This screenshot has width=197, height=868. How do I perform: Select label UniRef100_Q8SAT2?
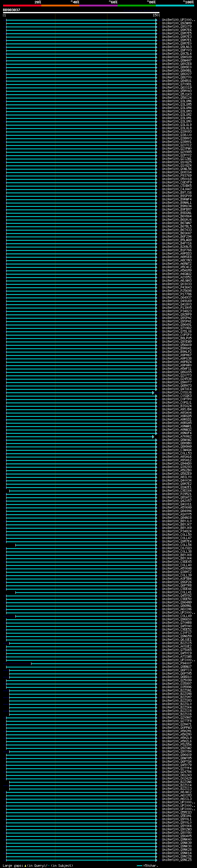(x=177, y=498)
